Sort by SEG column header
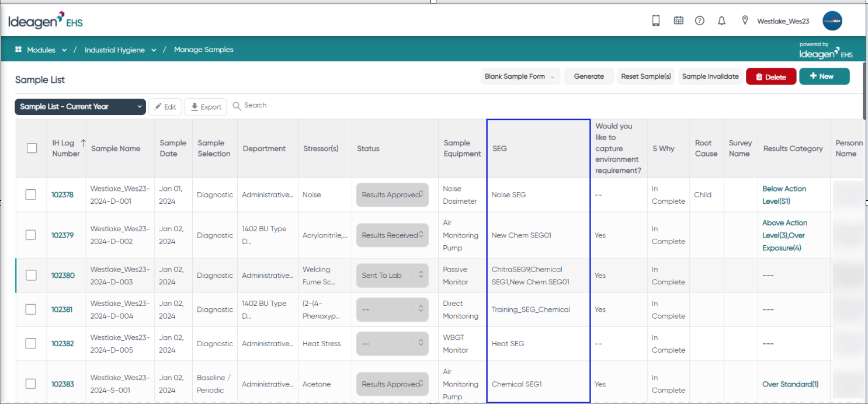Screen dimensions: 868x404 point(499,148)
